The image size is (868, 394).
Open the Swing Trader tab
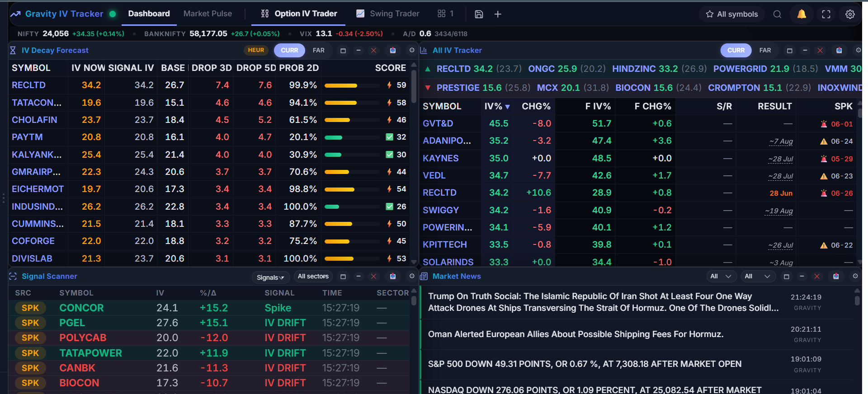coord(387,14)
